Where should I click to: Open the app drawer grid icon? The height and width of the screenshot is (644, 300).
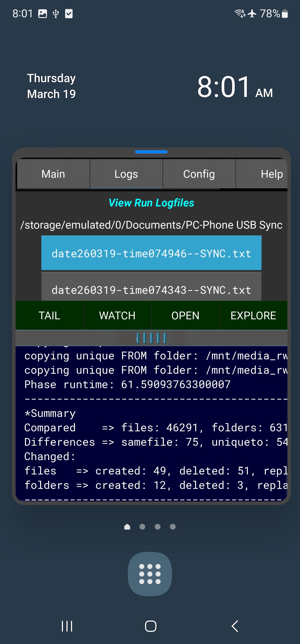point(150,574)
